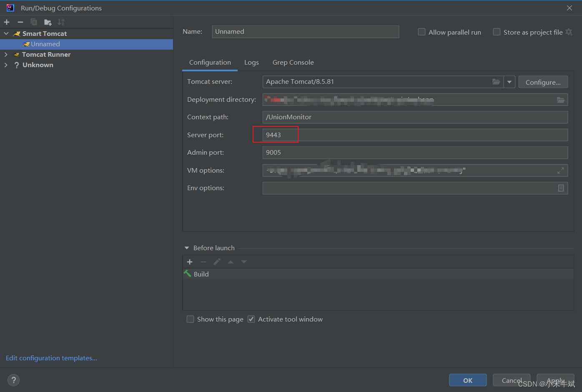Expand the Unknown tree node

pos(6,65)
